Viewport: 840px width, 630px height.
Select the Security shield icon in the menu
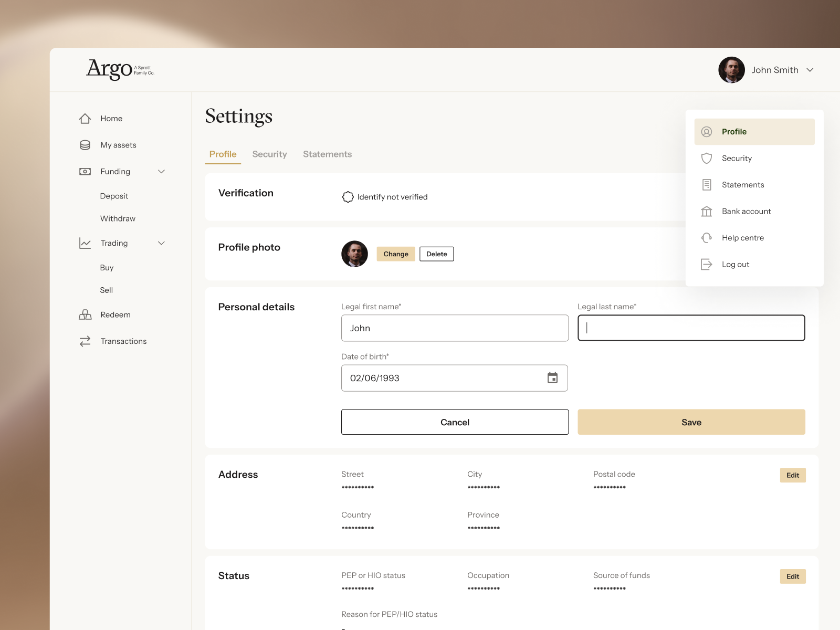pos(707,158)
